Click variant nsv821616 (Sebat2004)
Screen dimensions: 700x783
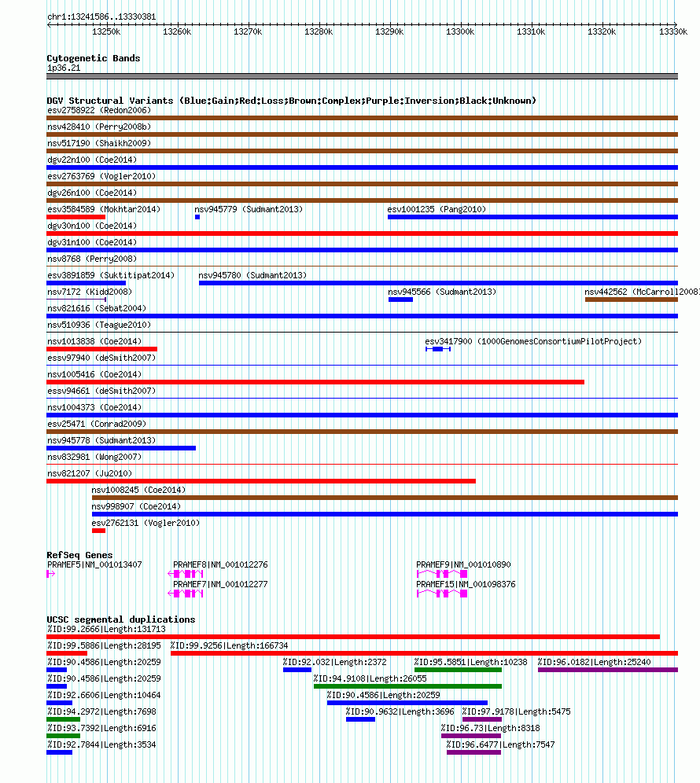click(x=363, y=315)
